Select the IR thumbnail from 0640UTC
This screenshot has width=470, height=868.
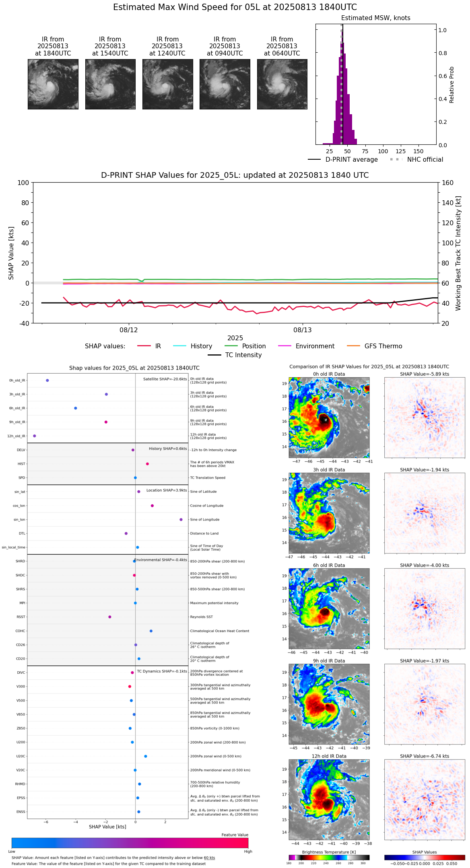282,84
